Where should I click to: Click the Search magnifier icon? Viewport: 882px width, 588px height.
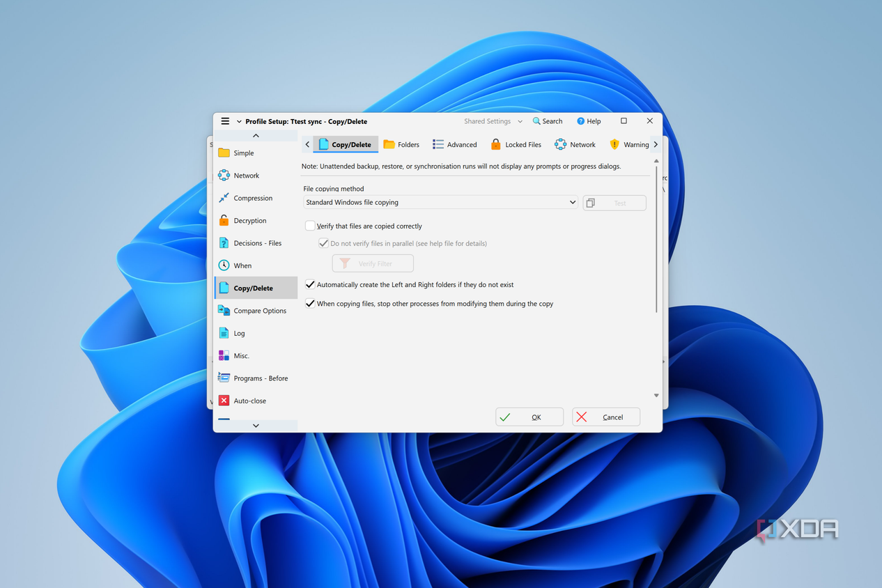point(536,121)
